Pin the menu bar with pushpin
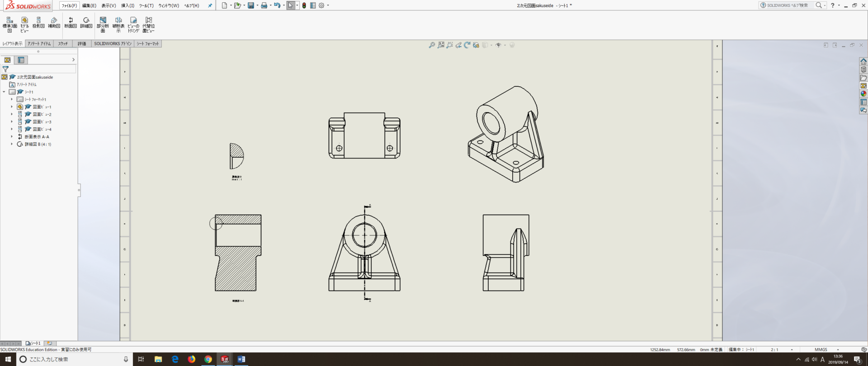 pos(210,5)
